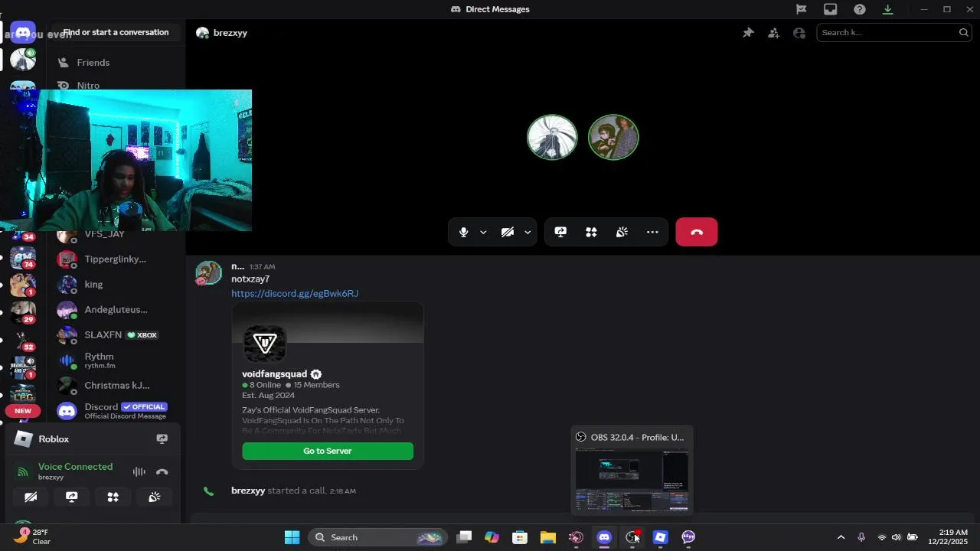Viewport: 980px width, 551px height.
Task: Add friends to this DM
Action: [774, 33]
